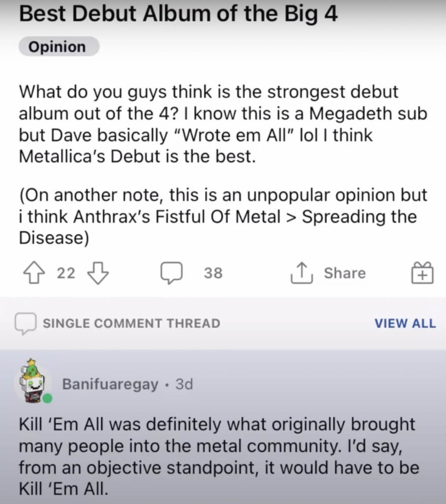Upvote the Best Debut Album post
Screen dimensions: 446x504
click(34, 273)
